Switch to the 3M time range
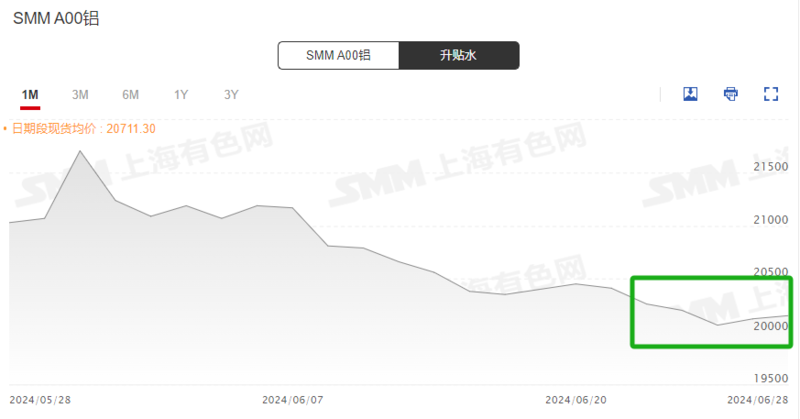The image size is (800, 419). (80, 95)
